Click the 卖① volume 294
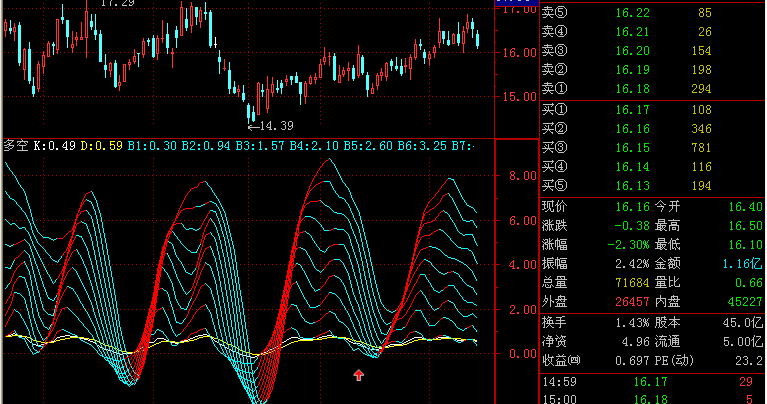Screen dimensions: 767x404 pos(701,89)
